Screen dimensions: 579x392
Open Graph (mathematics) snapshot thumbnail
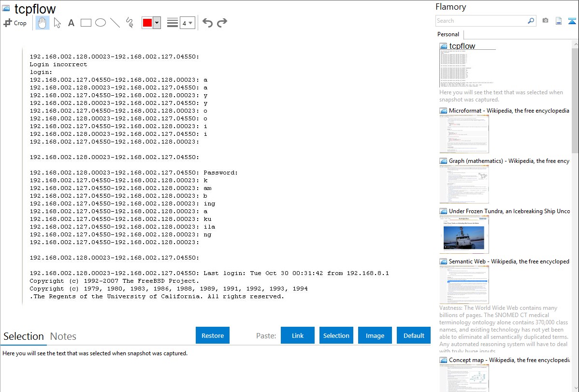pos(464,184)
